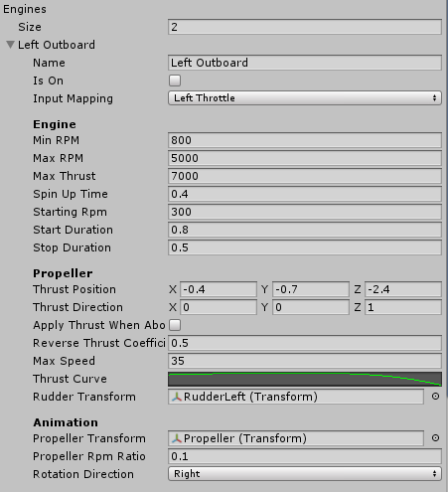Open the Input Mapping dropdown

pos(305,98)
